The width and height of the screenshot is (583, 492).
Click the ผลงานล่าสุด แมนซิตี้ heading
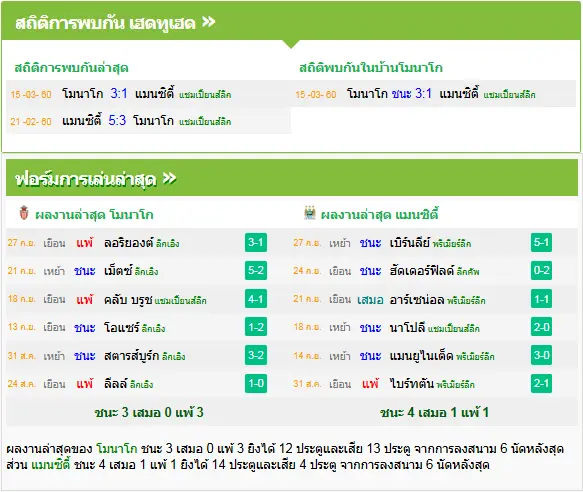point(379,215)
